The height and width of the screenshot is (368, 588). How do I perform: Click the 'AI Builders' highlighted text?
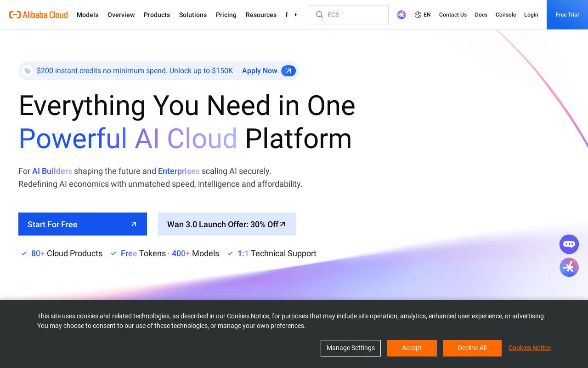52,171
